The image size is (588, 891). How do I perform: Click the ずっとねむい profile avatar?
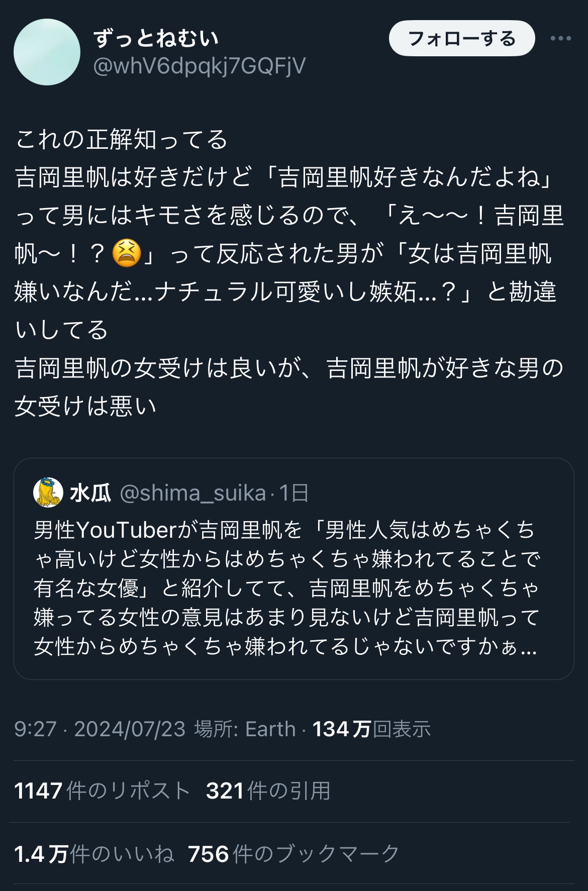tap(47, 52)
